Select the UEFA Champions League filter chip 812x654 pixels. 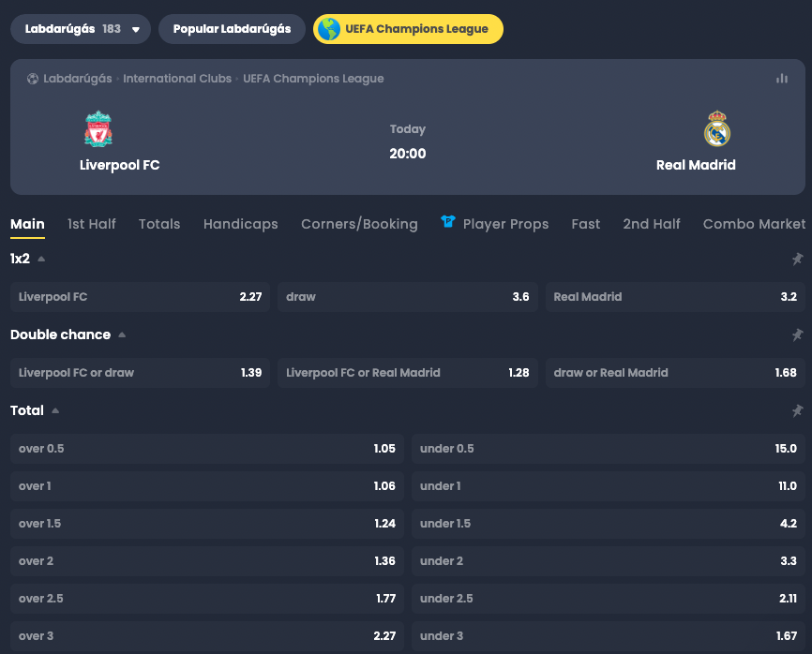(x=408, y=29)
